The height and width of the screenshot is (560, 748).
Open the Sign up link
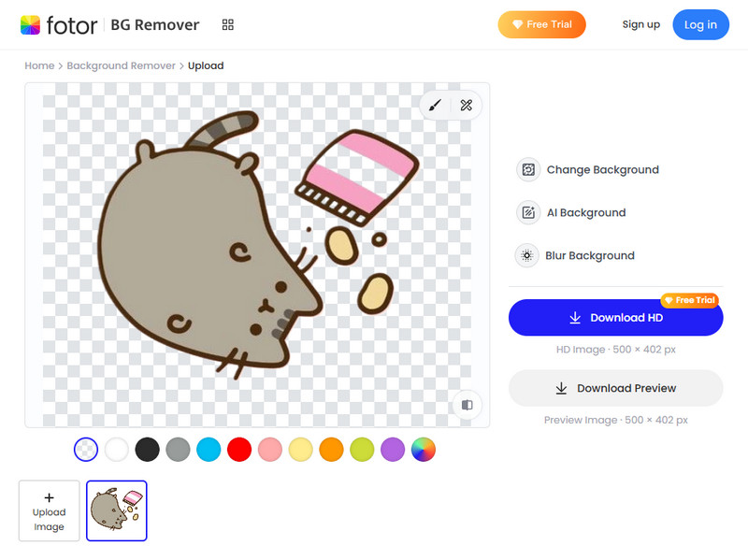click(x=641, y=24)
